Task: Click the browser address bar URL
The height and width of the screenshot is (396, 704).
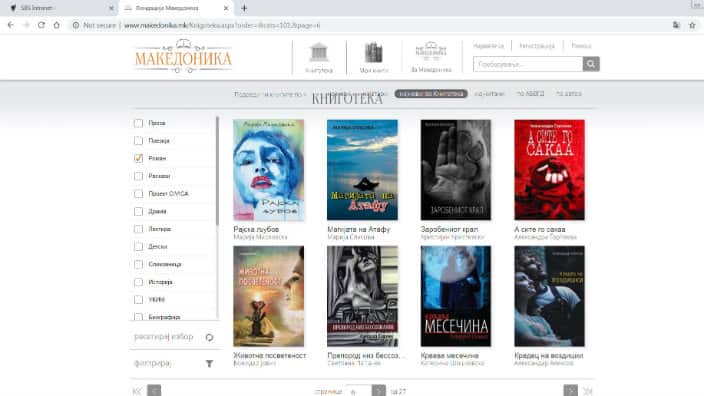Action: [222, 26]
